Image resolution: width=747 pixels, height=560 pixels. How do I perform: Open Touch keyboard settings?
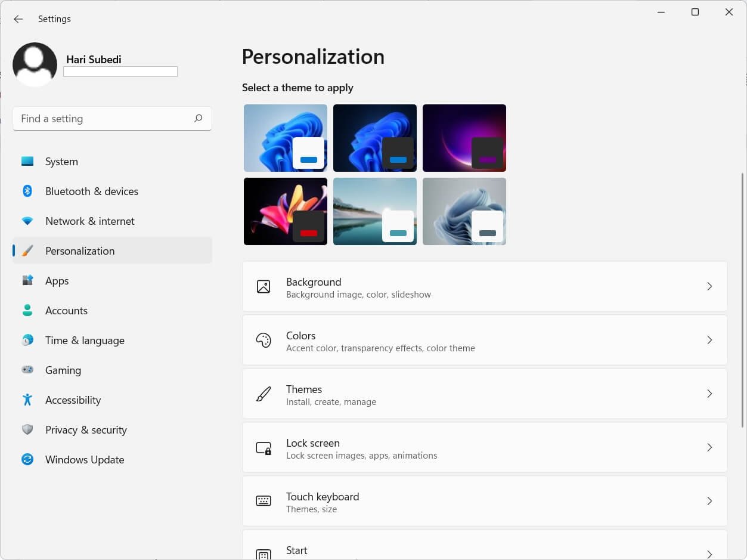484,501
